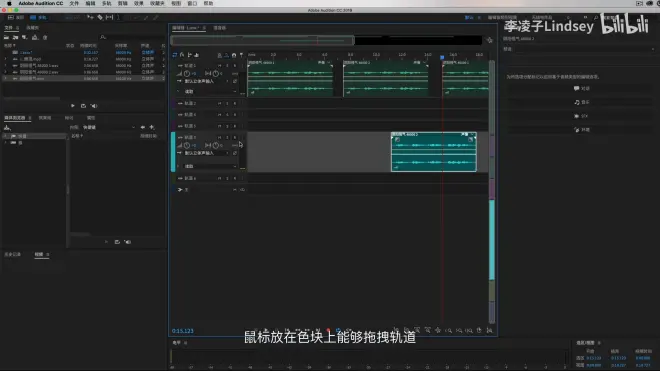Mute Track 1 with the M button
This screenshot has height=371, width=660.
(219, 66)
